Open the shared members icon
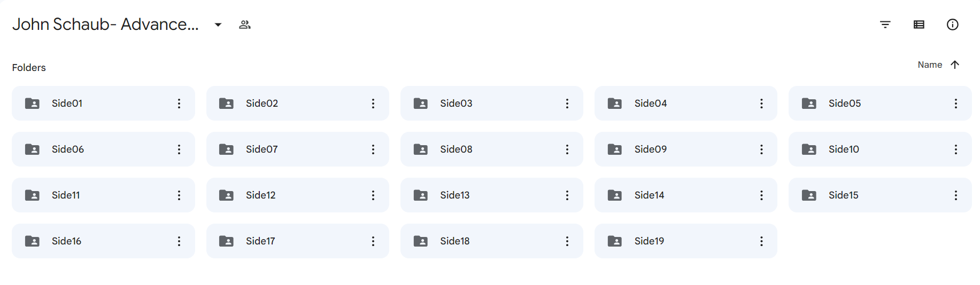 click(245, 25)
